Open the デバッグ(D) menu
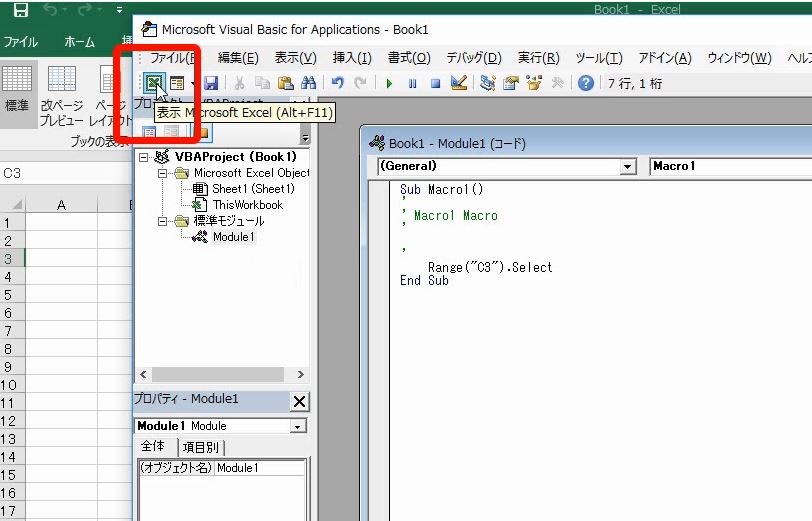 click(x=474, y=57)
